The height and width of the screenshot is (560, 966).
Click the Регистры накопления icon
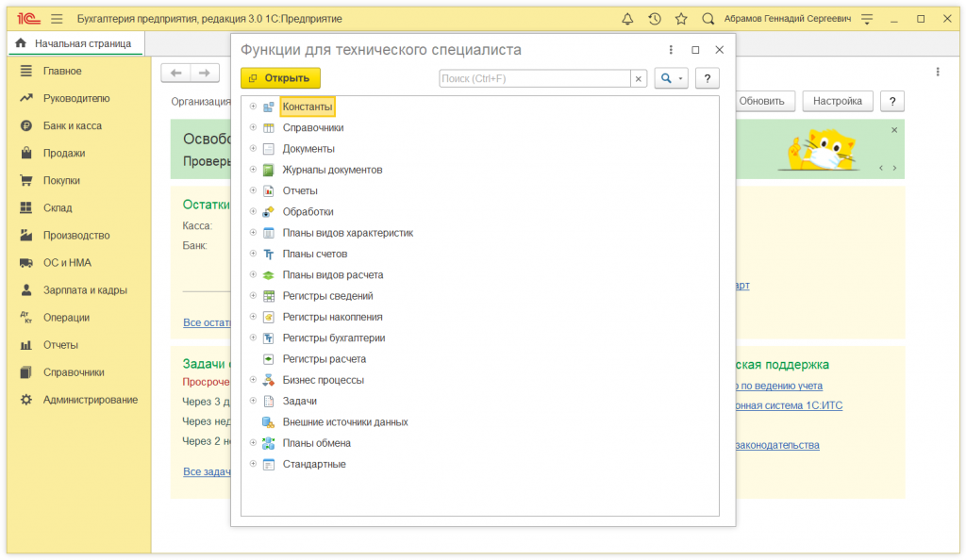268,318
